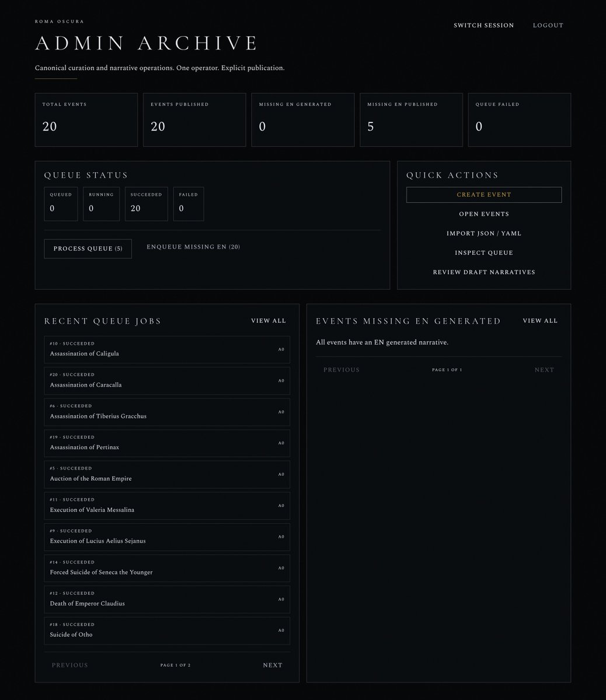Open Assassination of Tiberius Gracchus job
This screenshot has width=606, height=700.
[167, 412]
